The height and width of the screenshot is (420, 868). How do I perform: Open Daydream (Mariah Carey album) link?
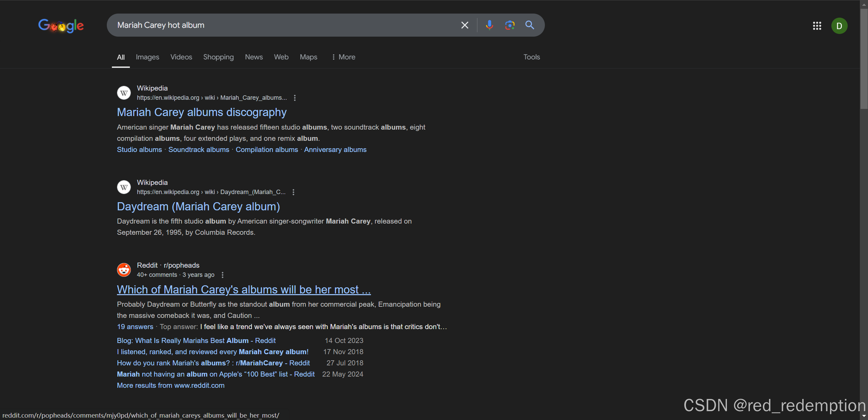coord(198,207)
